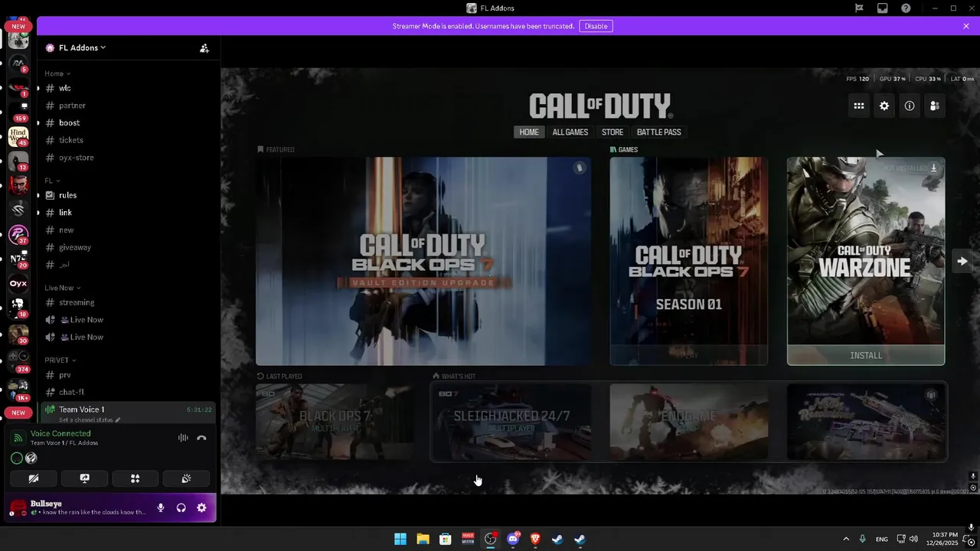Open the Call of Duty social friends icon
Screen dimensions: 980x551
[935, 106]
